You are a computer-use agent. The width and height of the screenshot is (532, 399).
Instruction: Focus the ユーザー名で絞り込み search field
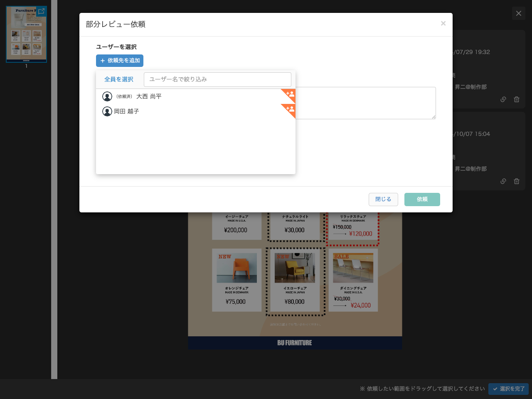[217, 79]
